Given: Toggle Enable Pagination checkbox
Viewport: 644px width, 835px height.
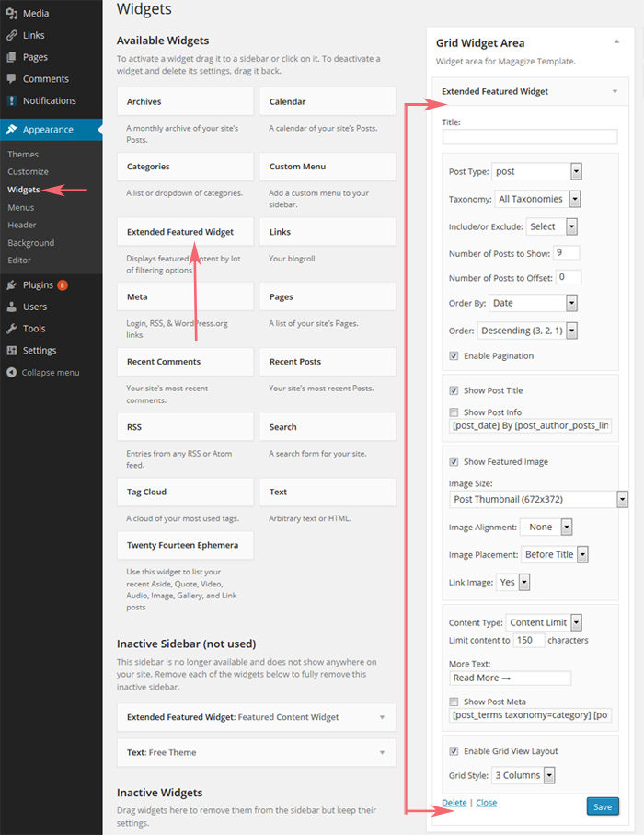Looking at the screenshot, I should point(454,355).
